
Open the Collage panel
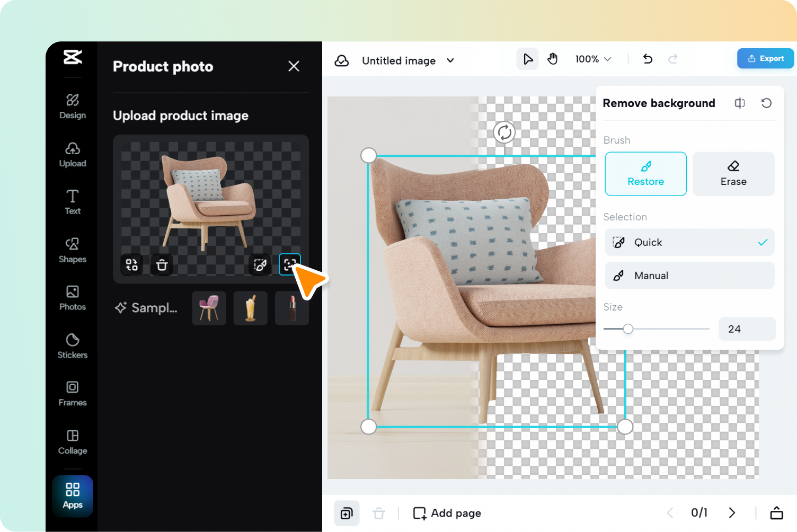[x=72, y=441]
